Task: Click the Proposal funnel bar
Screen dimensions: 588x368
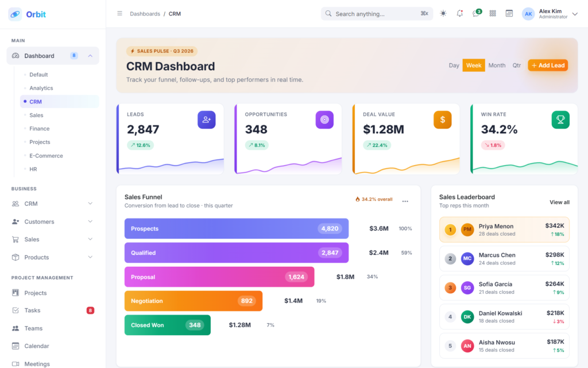Action: pyautogui.click(x=219, y=277)
